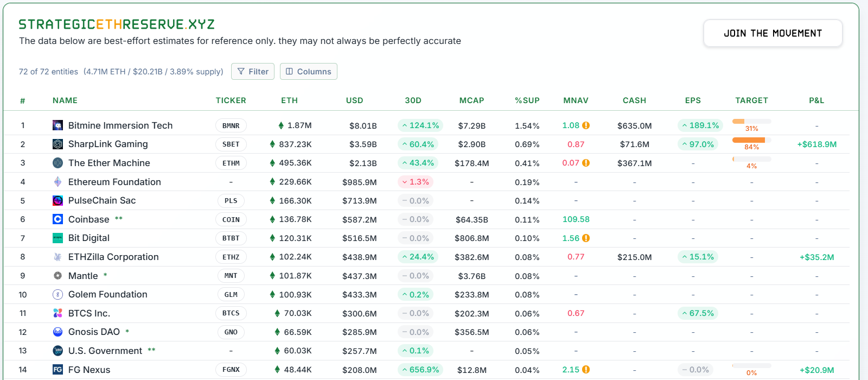868x380 pixels.
Task: Open the StrategicETHReserve.xyz home logo
Action: click(x=117, y=24)
